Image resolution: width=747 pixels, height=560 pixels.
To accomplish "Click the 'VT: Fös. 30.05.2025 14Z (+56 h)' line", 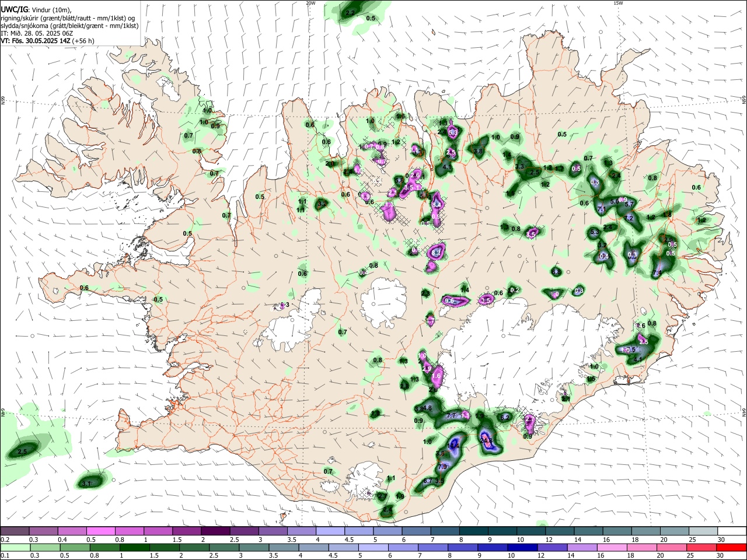I will [47, 41].
